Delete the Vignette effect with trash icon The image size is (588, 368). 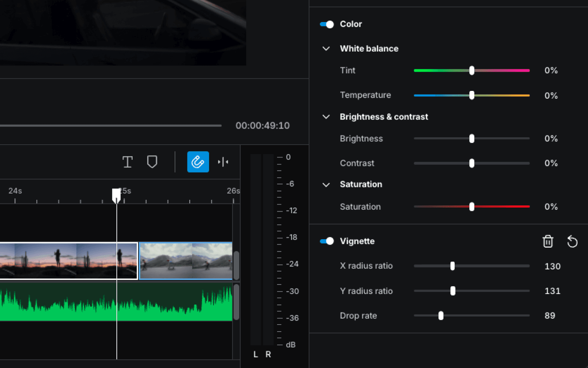click(x=548, y=241)
